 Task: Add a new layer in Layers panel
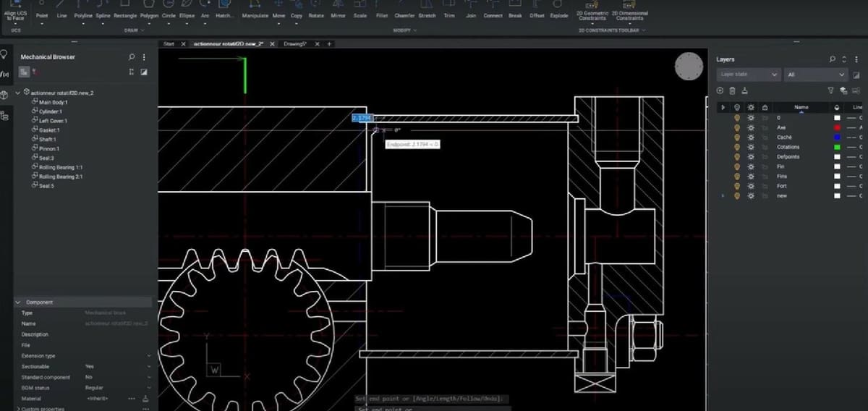[x=720, y=90]
